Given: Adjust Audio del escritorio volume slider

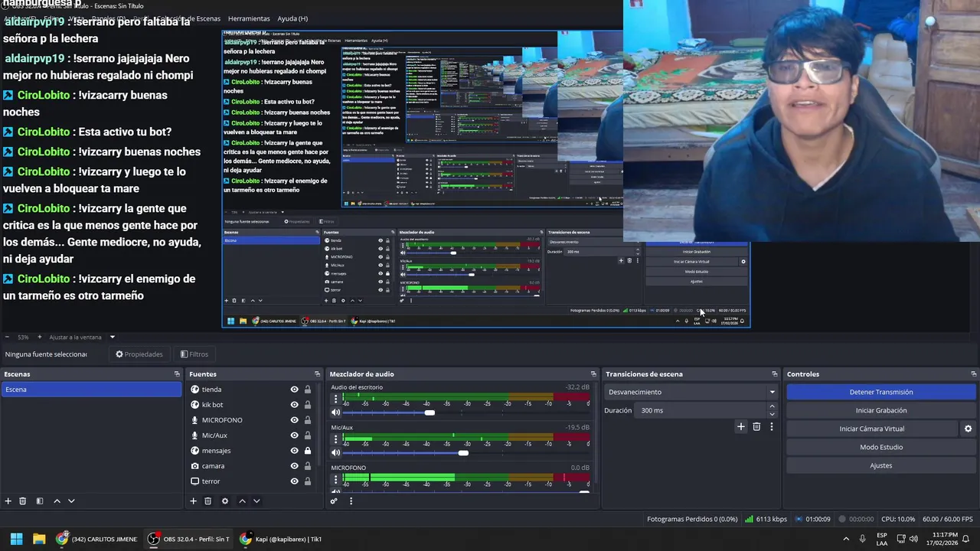Looking at the screenshot, I should pyautogui.click(x=430, y=412).
